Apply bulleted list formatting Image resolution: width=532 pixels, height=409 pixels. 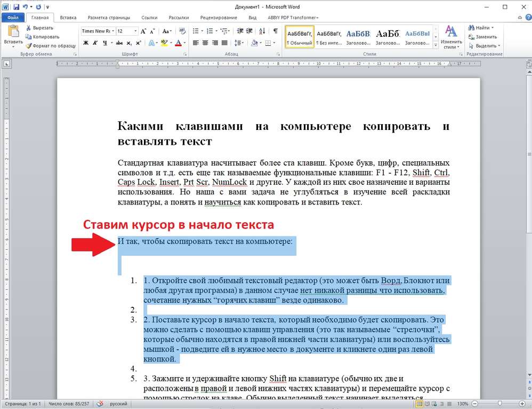(196, 31)
